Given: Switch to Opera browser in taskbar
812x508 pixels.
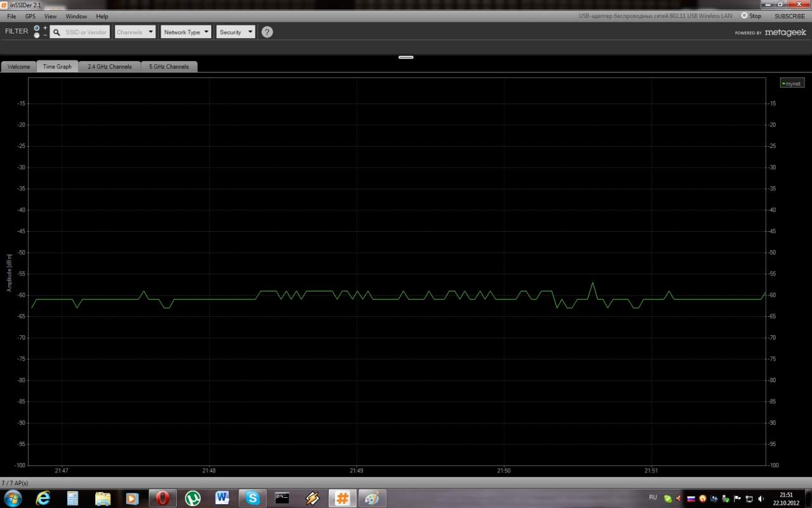Looking at the screenshot, I should [x=162, y=498].
